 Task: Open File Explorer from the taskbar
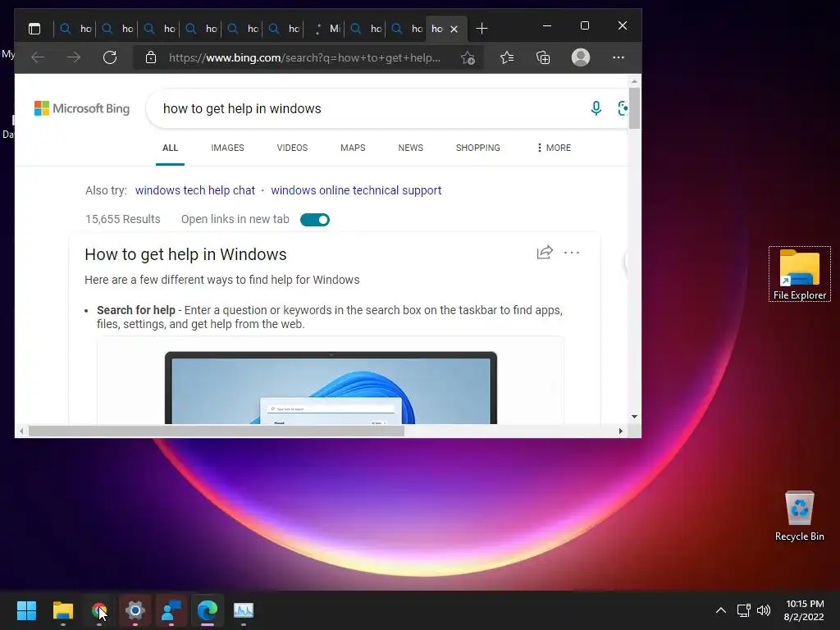tap(62, 610)
